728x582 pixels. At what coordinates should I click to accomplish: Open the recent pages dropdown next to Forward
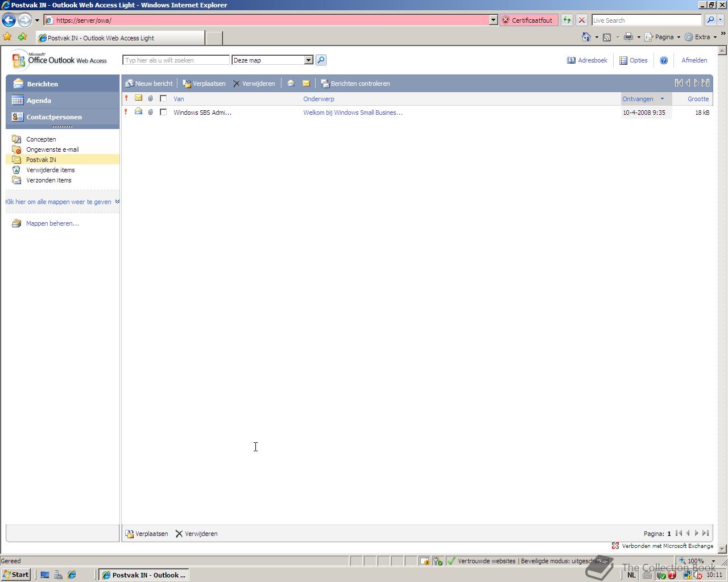37,20
